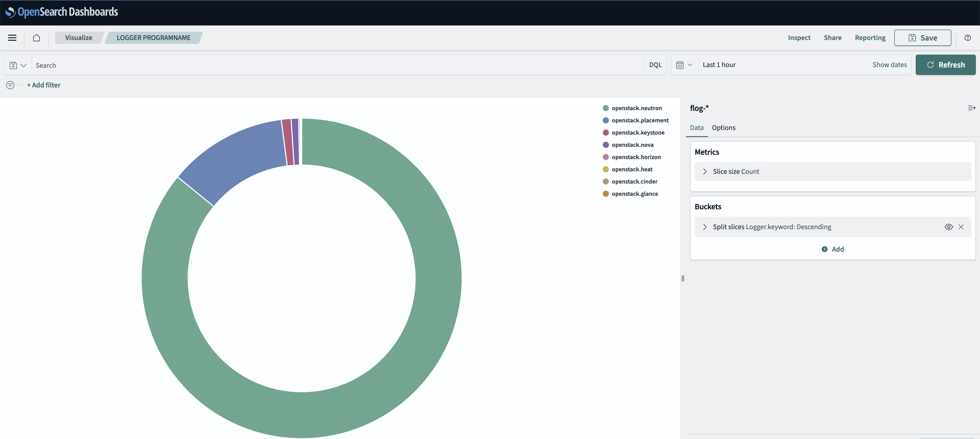Screen dimensions: 980x439
Task: Expand the Slice size Count metric
Action: click(x=705, y=171)
